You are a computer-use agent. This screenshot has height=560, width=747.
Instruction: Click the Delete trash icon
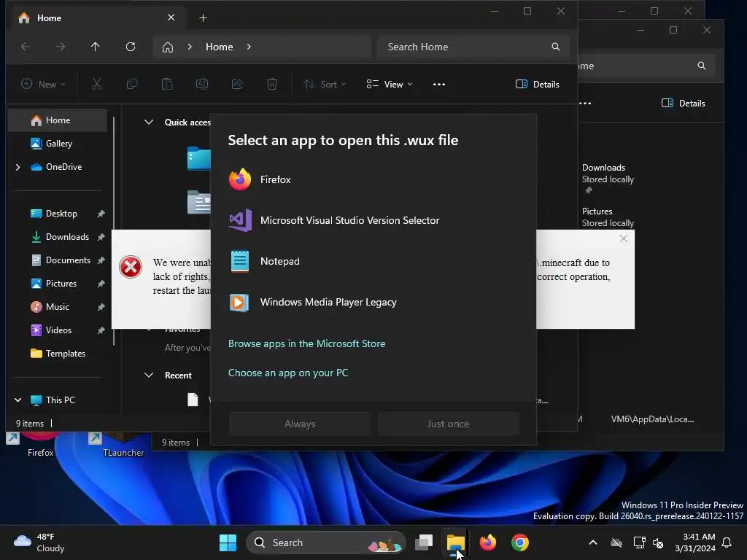272,85
